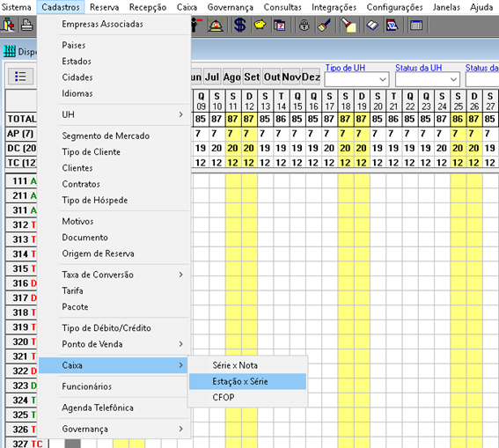Open the Tipo de UH dropdown
The width and height of the screenshot is (499, 448).
(x=356, y=79)
